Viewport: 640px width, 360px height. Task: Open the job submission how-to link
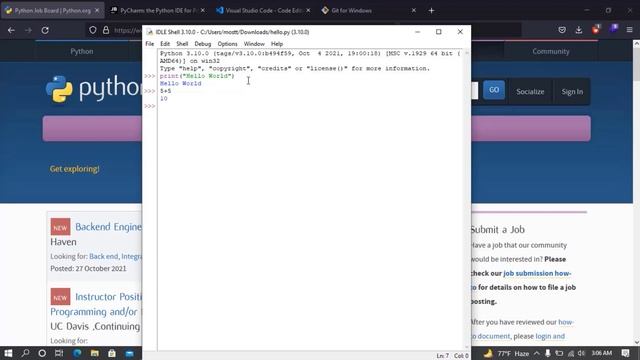pyautogui.click(x=537, y=273)
